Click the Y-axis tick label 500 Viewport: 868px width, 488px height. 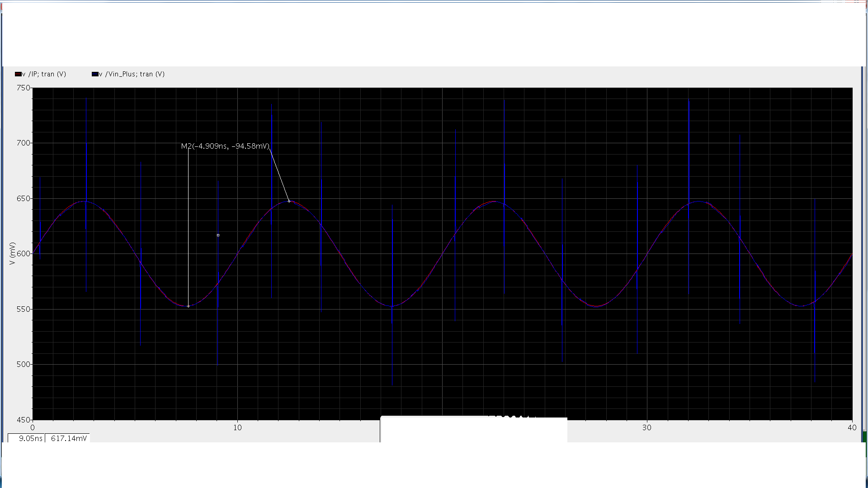(24, 364)
